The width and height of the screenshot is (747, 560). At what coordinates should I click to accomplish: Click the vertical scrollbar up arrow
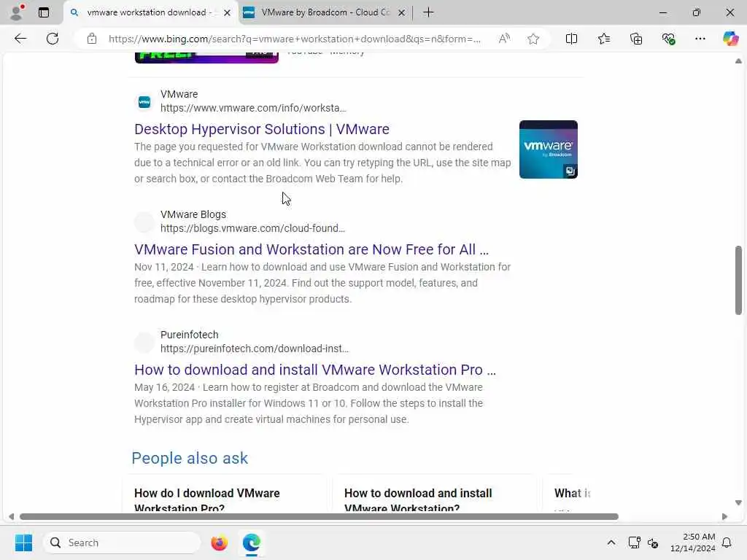(x=738, y=61)
